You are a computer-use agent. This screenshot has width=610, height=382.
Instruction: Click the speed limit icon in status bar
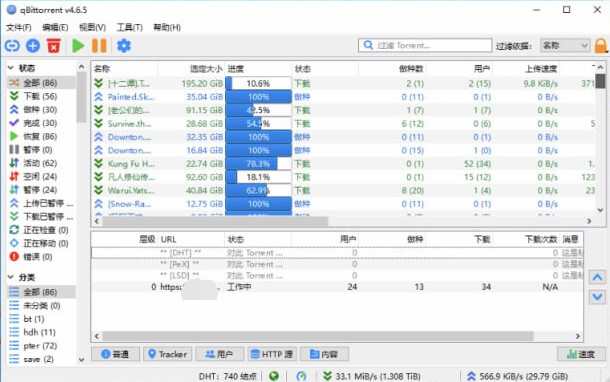point(301,376)
